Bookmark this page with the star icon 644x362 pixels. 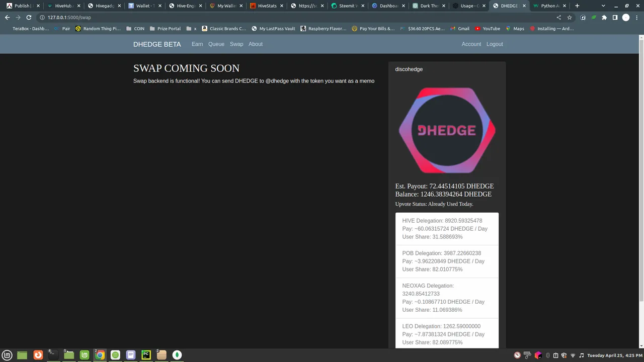pos(570,17)
